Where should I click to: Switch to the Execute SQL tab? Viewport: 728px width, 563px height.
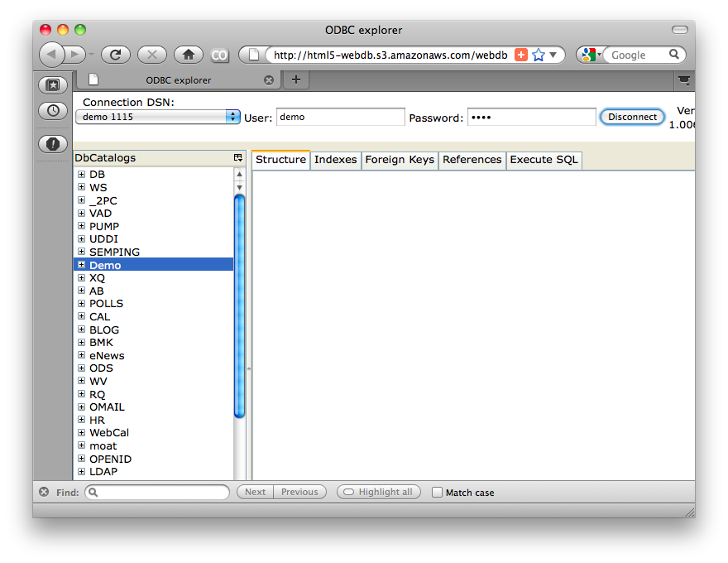point(544,160)
